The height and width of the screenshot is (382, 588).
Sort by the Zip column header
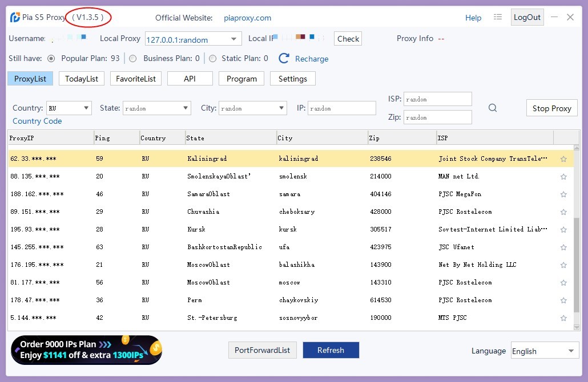pos(402,138)
